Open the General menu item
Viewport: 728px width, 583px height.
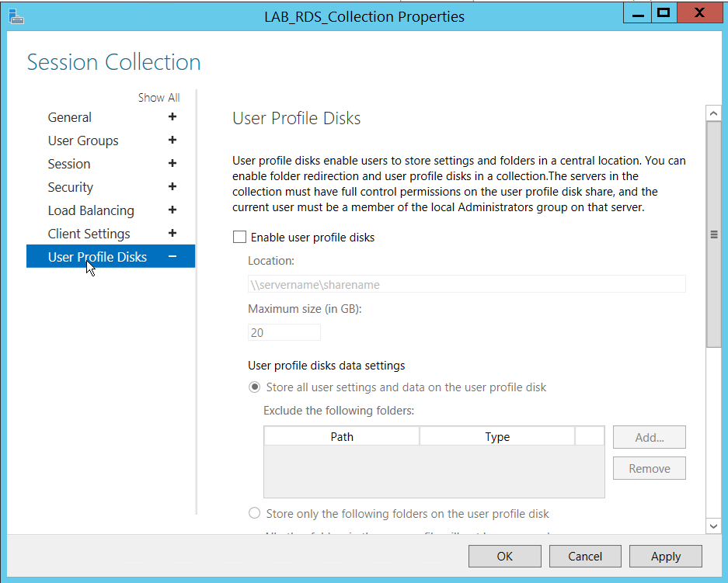70,117
